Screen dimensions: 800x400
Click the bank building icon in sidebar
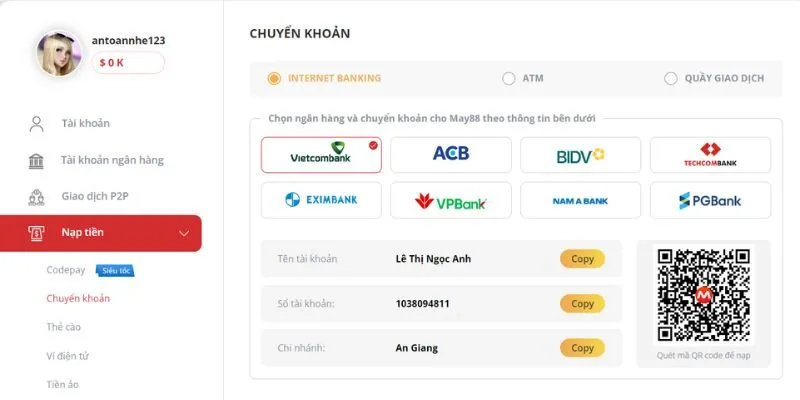[37, 160]
